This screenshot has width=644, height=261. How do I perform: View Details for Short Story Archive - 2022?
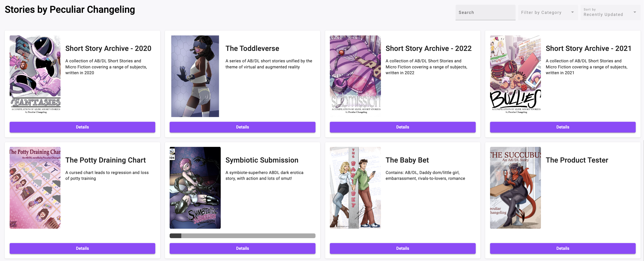click(402, 127)
